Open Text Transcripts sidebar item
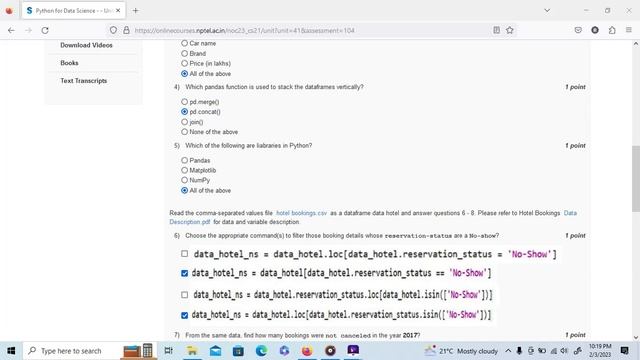Image resolution: width=640 pixels, height=360 pixels. click(84, 81)
